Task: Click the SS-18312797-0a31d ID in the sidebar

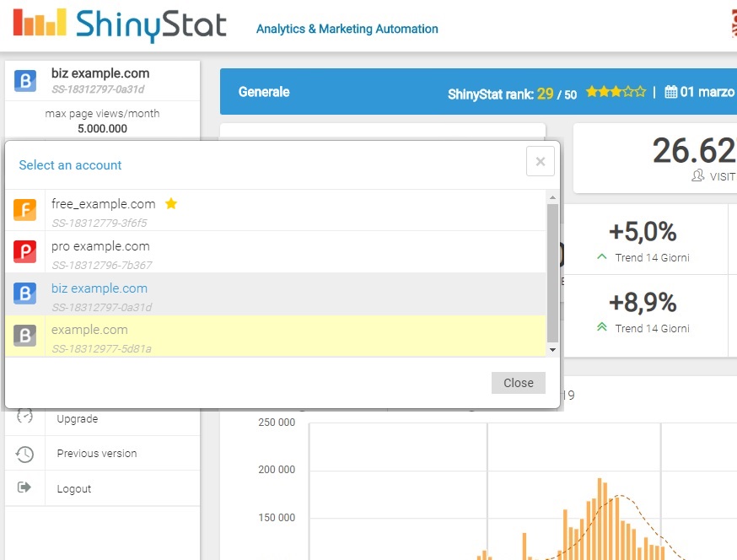Action: (x=98, y=89)
